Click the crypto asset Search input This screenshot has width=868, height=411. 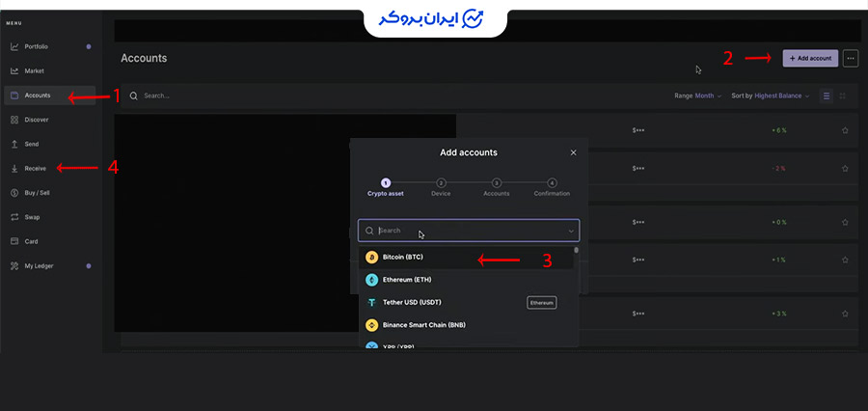point(469,231)
